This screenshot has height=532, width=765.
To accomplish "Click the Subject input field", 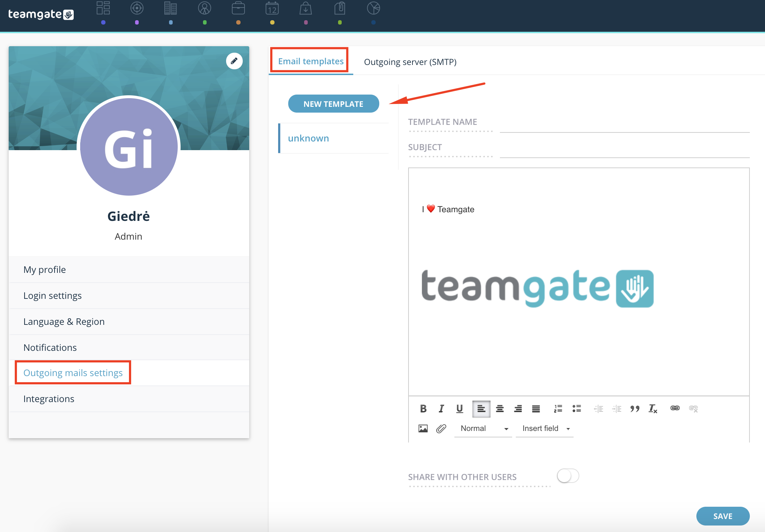I will [624, 150].
